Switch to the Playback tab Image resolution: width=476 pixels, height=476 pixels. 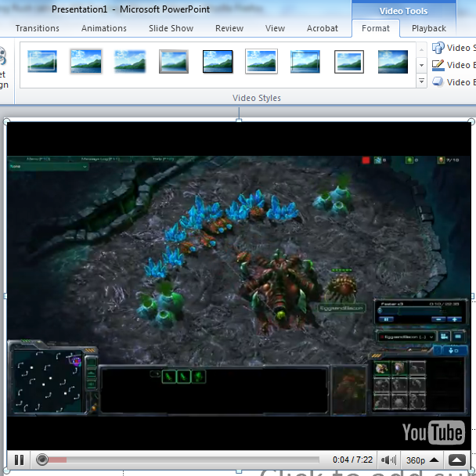(x=429, y=28)
